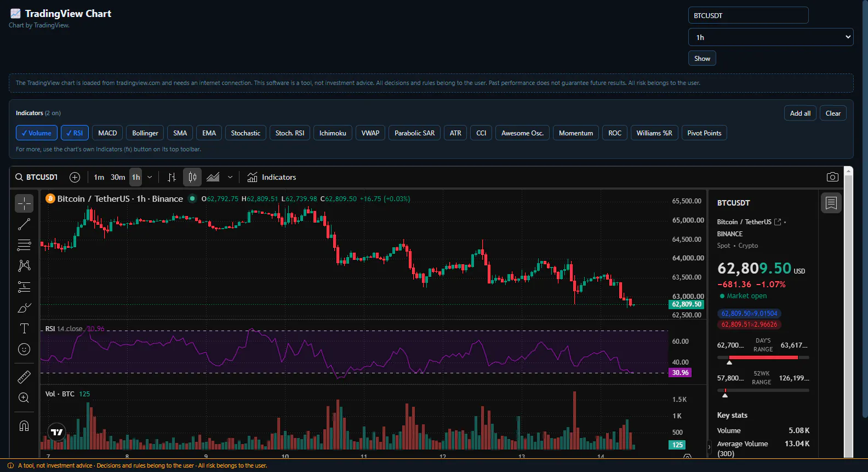This screenshot has width=868, height=472.
Task: Turn off the RSI indicator
Action: point(75,133)
